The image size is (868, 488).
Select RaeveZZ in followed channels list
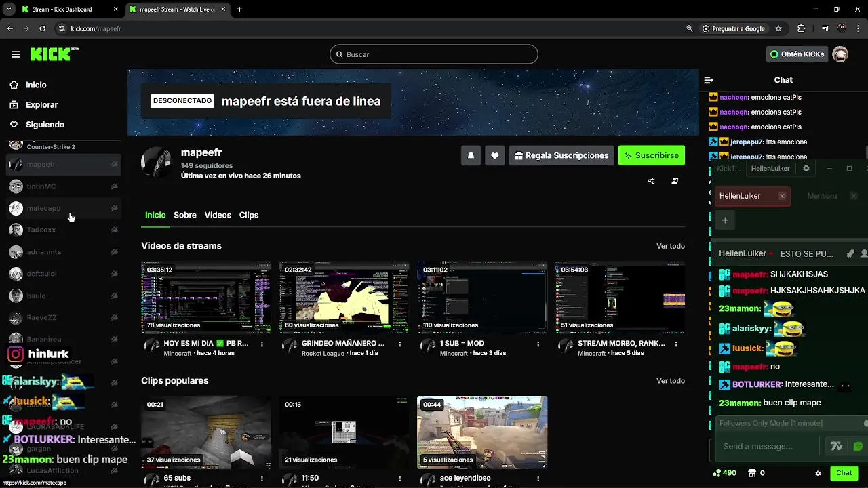[x=64, y=317]
